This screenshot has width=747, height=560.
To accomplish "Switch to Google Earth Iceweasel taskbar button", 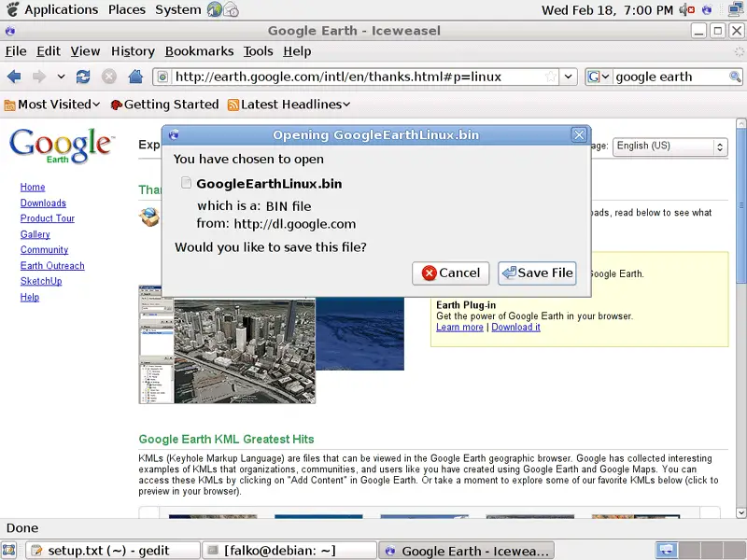I will (x=467, y=551).
